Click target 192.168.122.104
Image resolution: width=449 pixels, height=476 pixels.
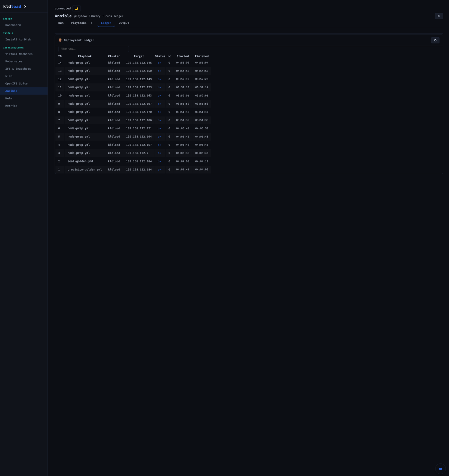click(x=139, y=137)
